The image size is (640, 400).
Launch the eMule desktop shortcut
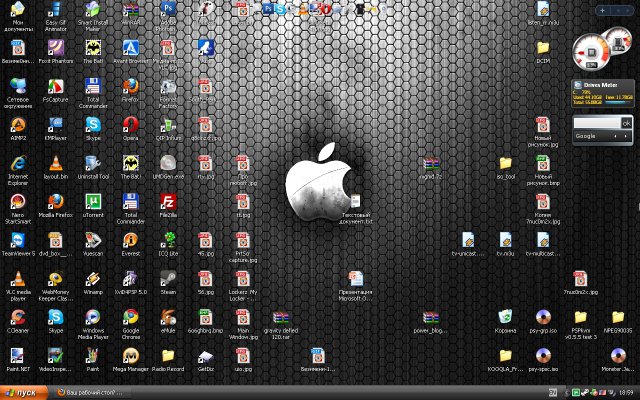tap(168, 316)
